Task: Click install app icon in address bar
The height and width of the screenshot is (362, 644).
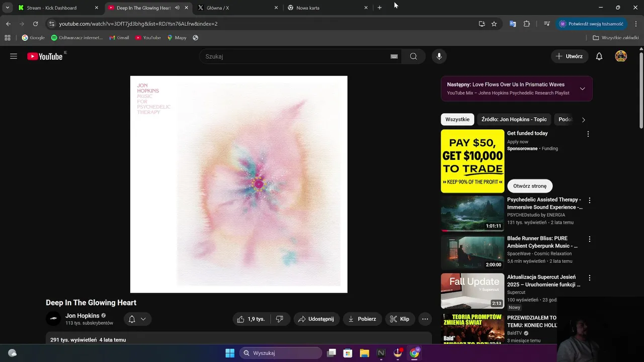Action: coord(482,24)
